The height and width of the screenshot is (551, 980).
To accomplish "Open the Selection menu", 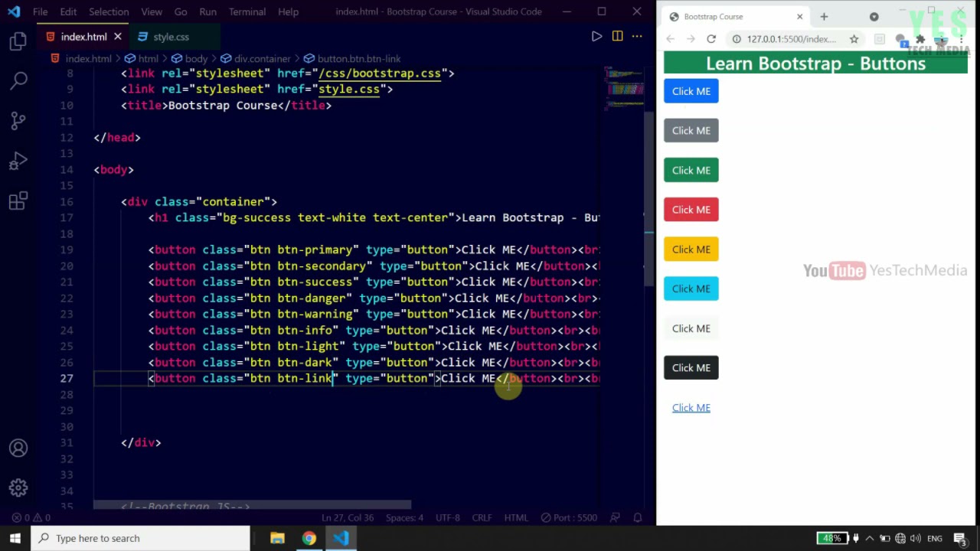I will pyautogui.click(x=109, y=11).
